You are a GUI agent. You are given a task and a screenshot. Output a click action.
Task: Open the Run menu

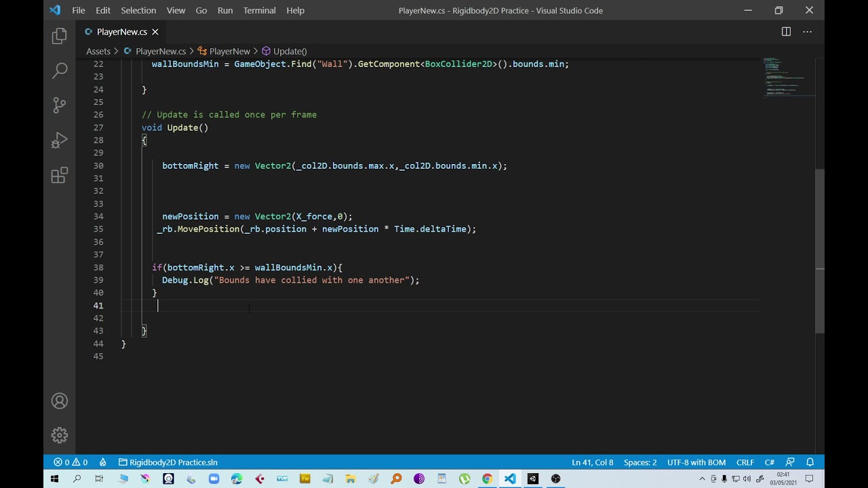(225, 10)
